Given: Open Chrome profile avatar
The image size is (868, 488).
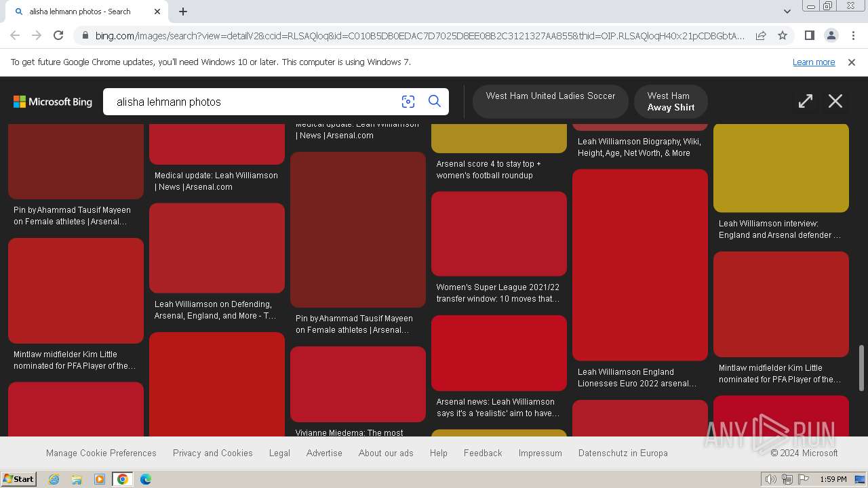Looking at the screenshot, I should coord(831,35).
